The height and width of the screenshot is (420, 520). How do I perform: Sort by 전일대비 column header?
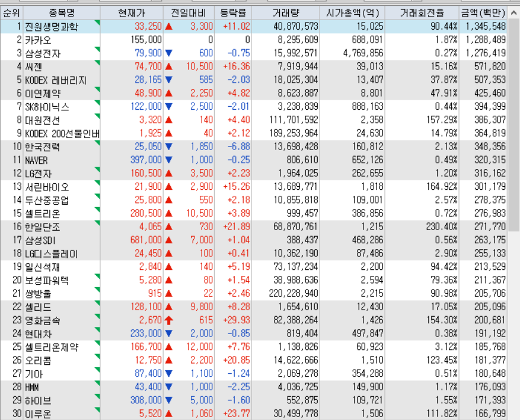point(189,13)
